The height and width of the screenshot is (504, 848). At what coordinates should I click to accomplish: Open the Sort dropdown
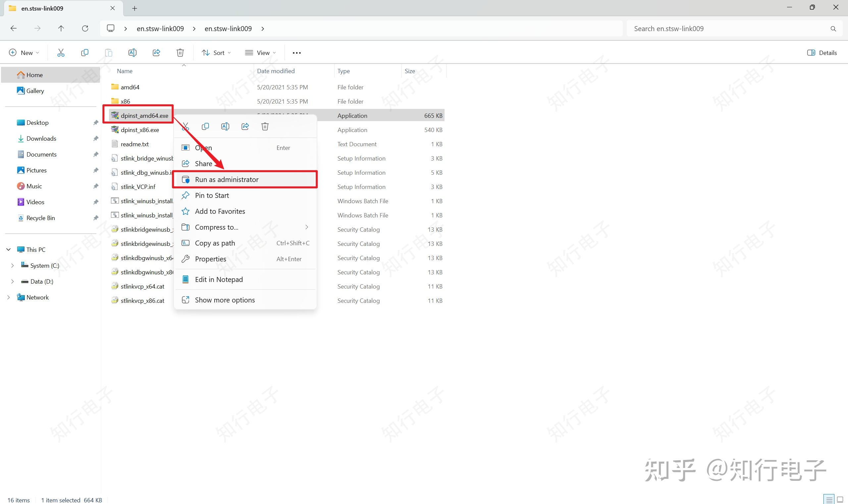tap(216, 53)
